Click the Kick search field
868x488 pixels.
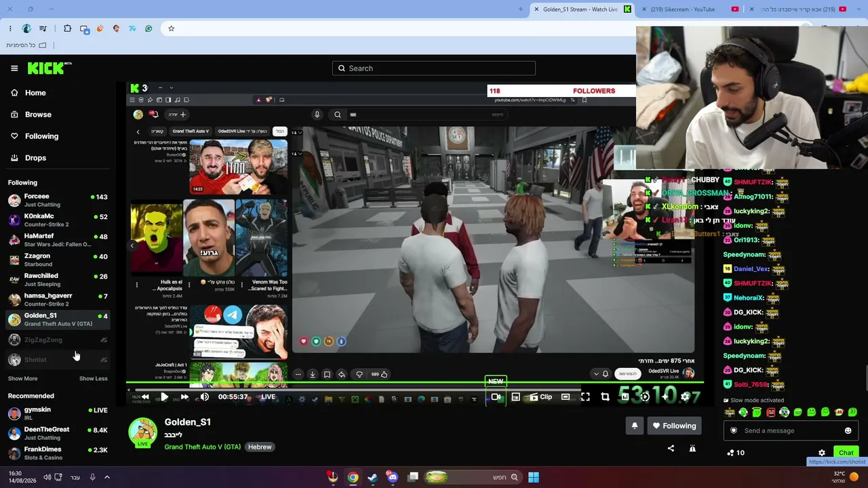coord(434,68)
